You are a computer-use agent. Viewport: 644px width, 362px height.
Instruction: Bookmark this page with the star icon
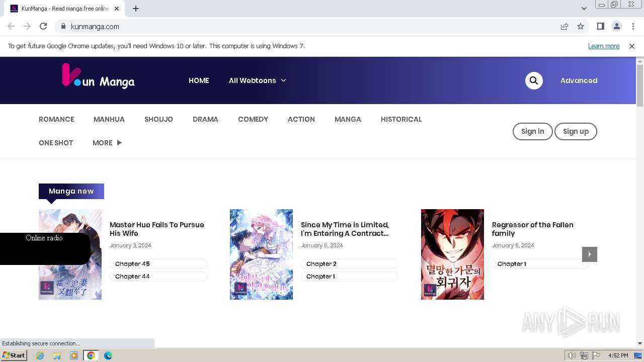coord(581,26)
